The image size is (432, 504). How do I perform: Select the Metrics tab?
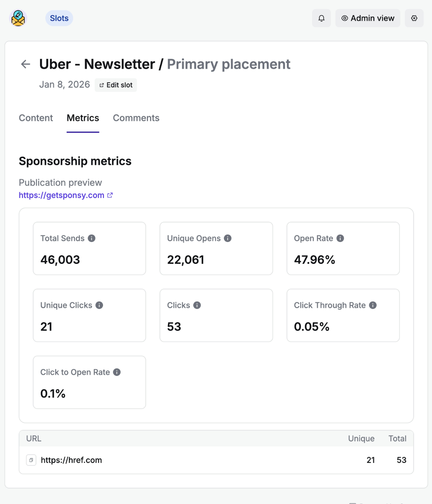tap(83, 118)
